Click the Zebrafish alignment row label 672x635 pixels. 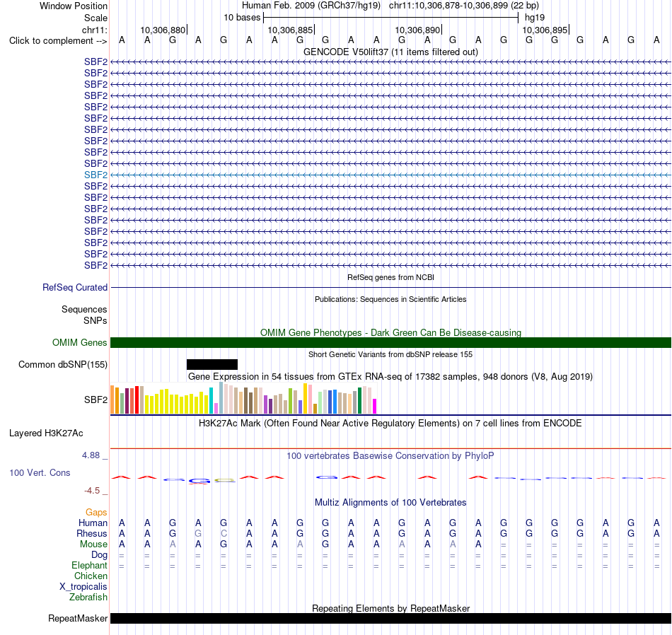pos(88,597)
